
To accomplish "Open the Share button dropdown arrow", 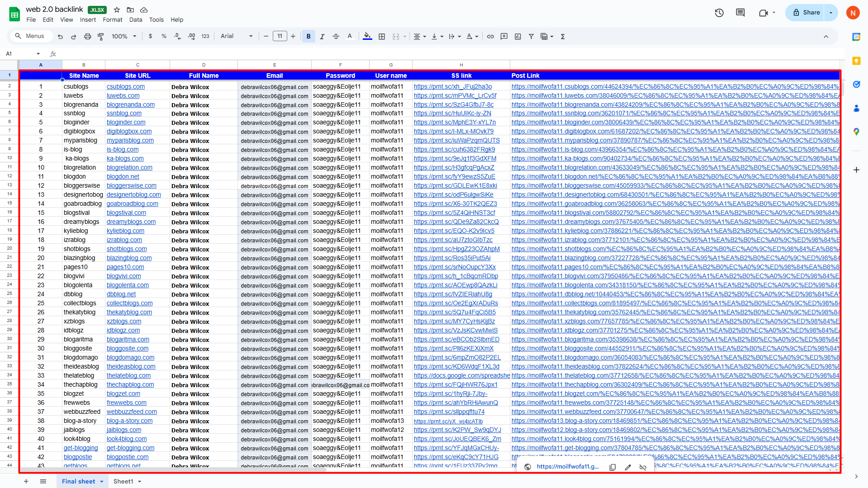I will (x=831, y=12).
